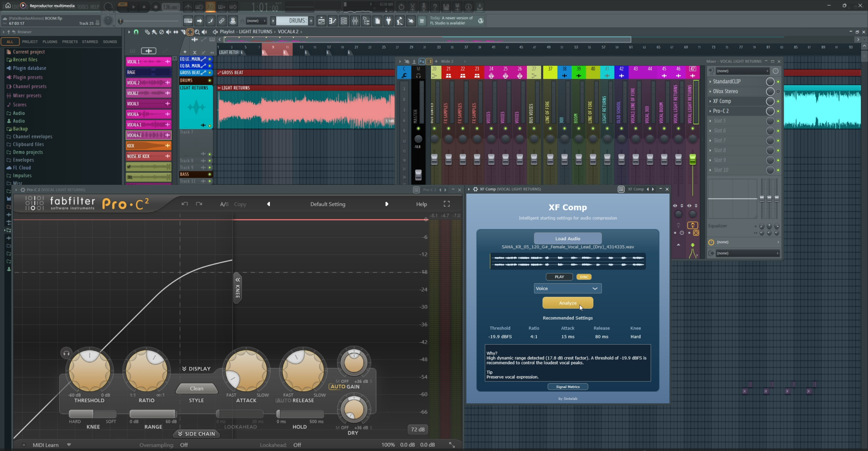
Task: Click the KNEE slider in Pro-C 2
Action: click(x=92, y=414)
